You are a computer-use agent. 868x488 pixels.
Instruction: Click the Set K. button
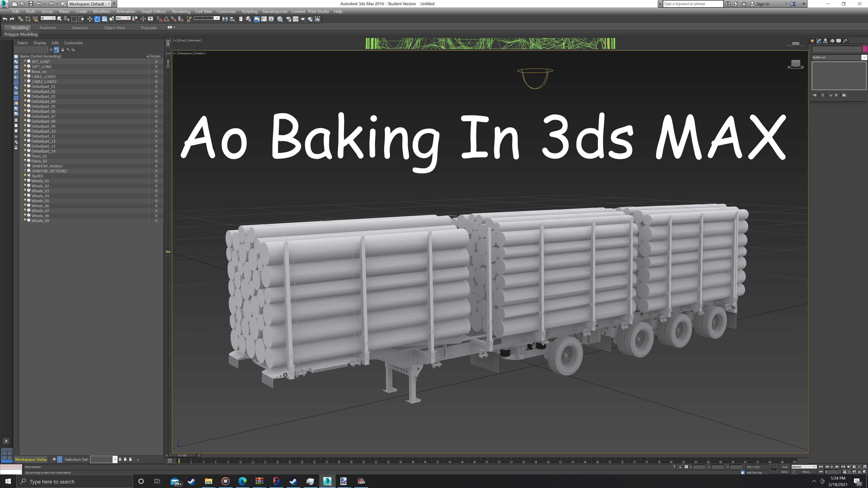click(785, 472)
